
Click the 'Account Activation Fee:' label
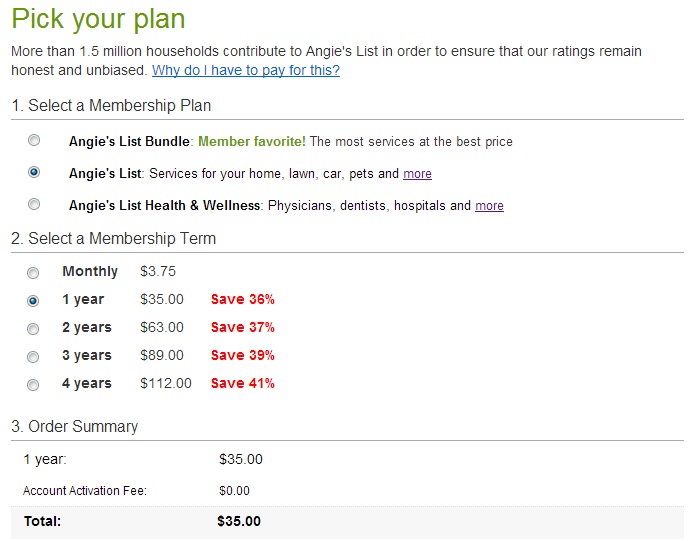coord(85,491)
